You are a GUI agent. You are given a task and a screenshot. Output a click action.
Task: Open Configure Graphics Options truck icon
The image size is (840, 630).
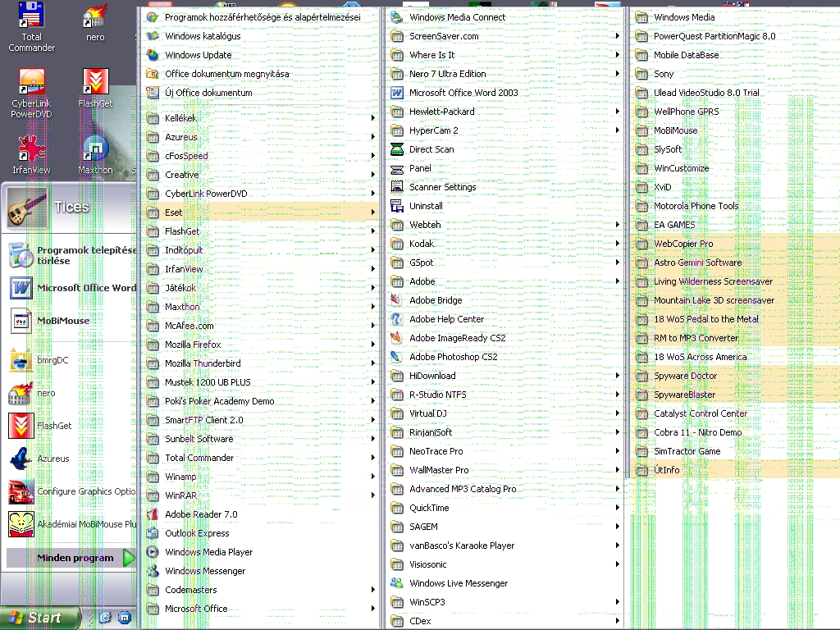[x=21, y=491]
